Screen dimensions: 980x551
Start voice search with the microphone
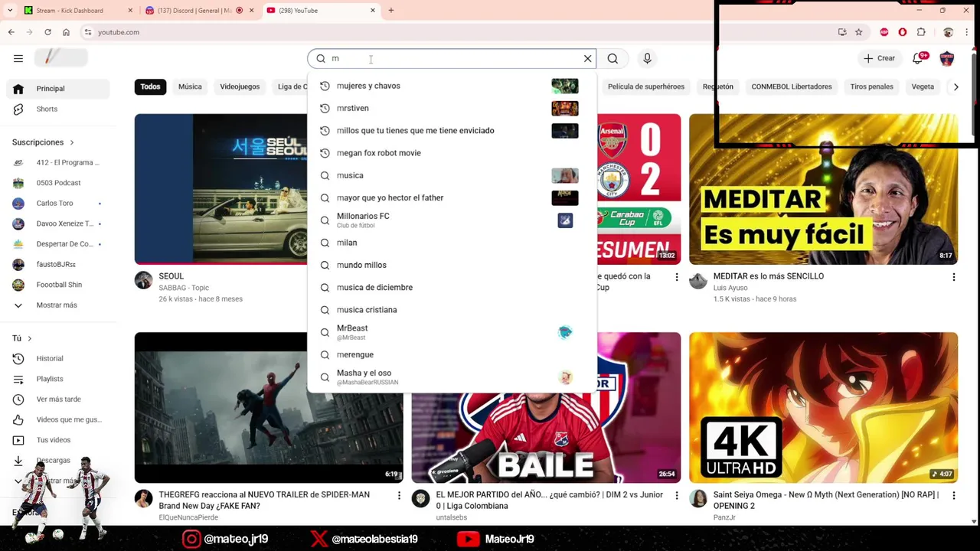(x=647, y=58)
